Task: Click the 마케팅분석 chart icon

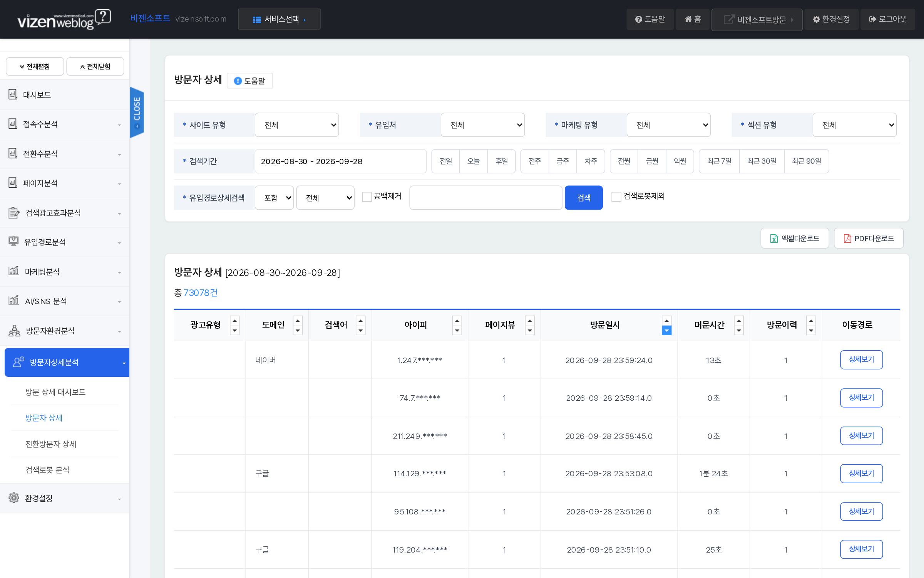Action: (13, 271)
